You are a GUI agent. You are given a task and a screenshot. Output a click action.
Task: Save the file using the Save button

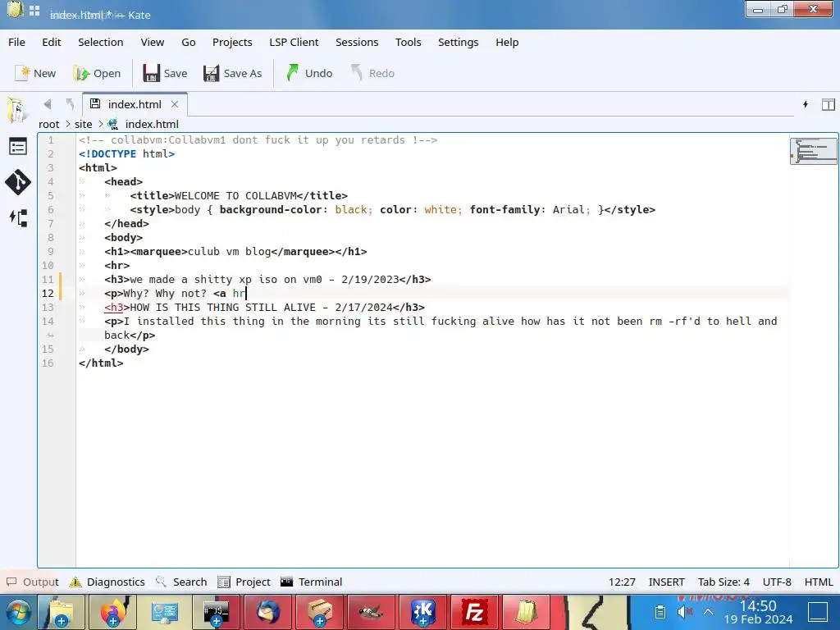pos(165,73)
